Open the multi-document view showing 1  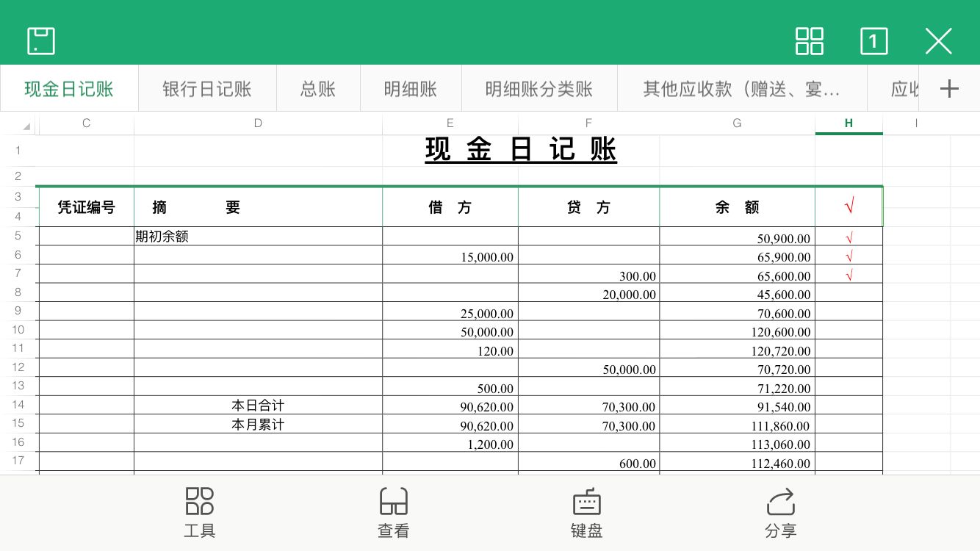(x=873, y=42)
